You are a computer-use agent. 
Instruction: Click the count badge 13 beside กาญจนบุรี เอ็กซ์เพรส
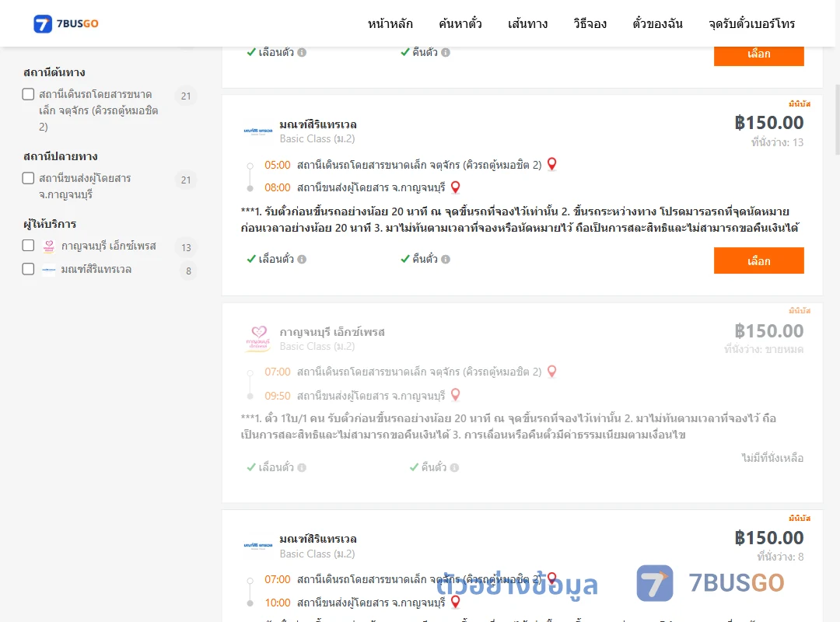coord(186,247)
